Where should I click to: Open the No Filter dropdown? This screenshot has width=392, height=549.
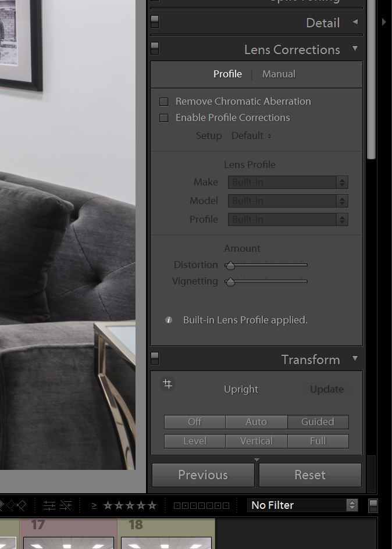[302, 505]
